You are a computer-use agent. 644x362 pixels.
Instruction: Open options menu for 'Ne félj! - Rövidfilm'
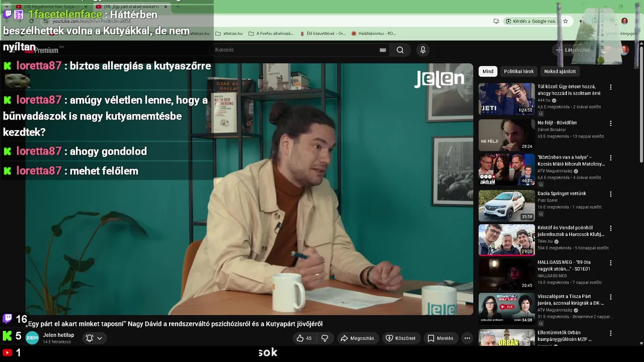click(611, 123)
